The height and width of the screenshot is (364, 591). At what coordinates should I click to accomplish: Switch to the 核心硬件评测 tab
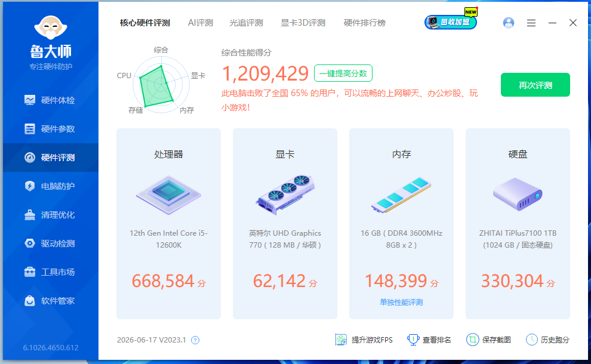click(145, 23)
